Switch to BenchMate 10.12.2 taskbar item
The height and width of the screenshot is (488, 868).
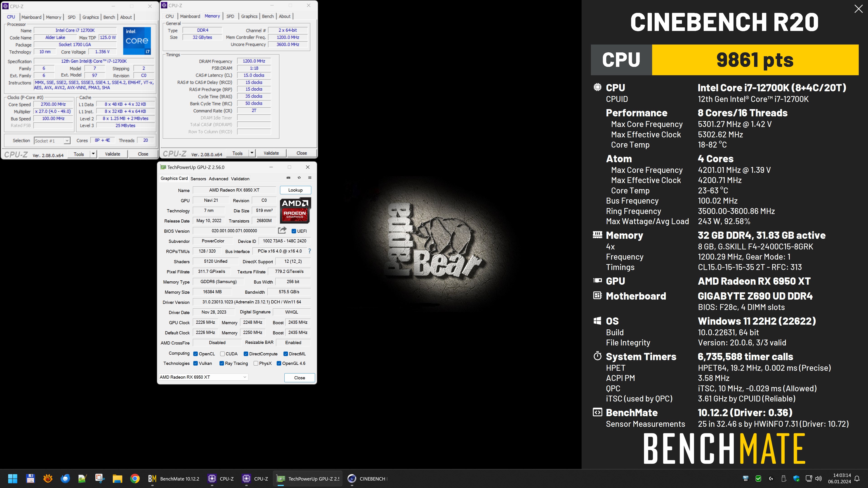[x=174, y=479]
